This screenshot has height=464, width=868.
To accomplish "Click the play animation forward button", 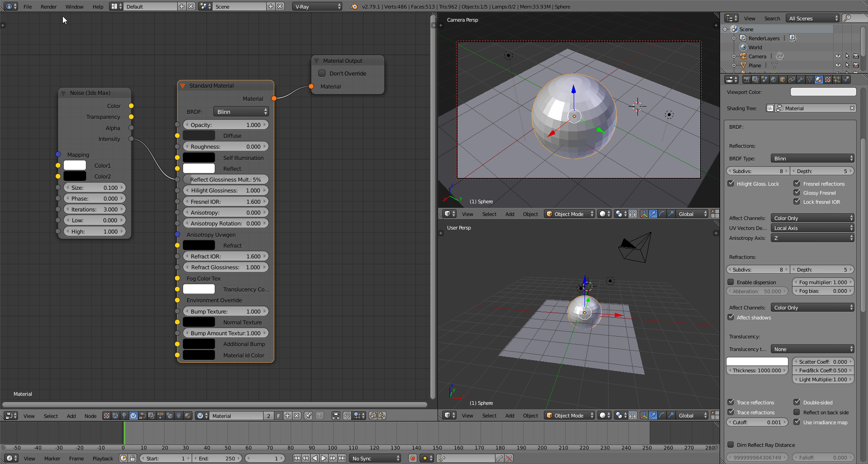I will click(324, 458).
